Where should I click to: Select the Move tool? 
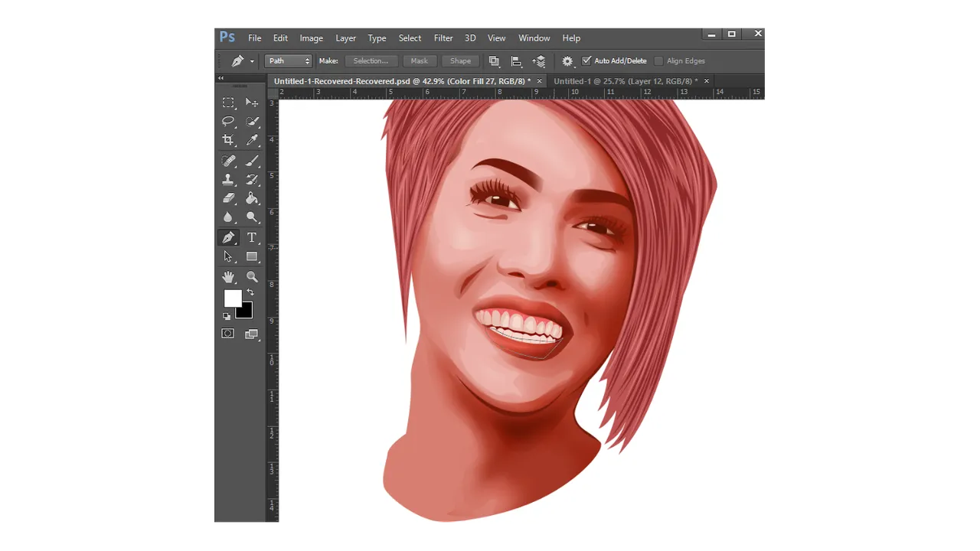pos(252,103)
